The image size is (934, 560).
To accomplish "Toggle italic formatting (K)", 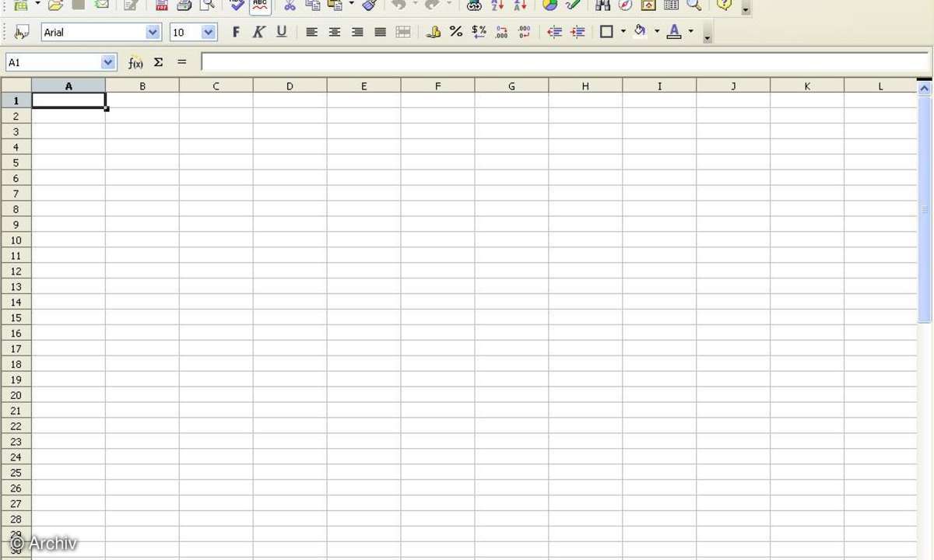I will point(258,32).
